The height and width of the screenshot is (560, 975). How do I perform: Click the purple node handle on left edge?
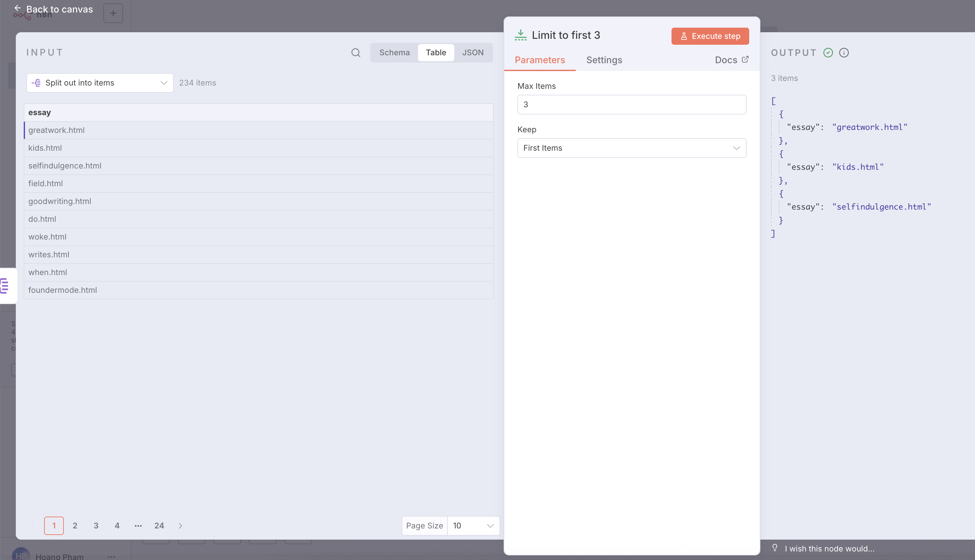[x=5, y=286]
